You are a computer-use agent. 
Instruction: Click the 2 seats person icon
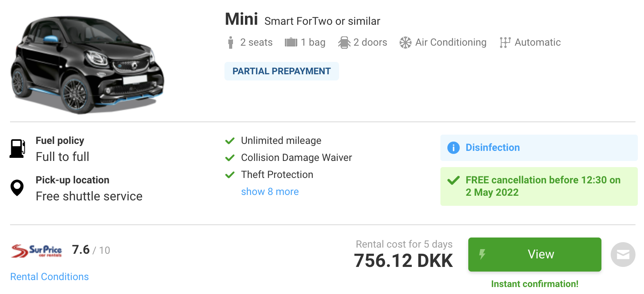coord(231,43)
